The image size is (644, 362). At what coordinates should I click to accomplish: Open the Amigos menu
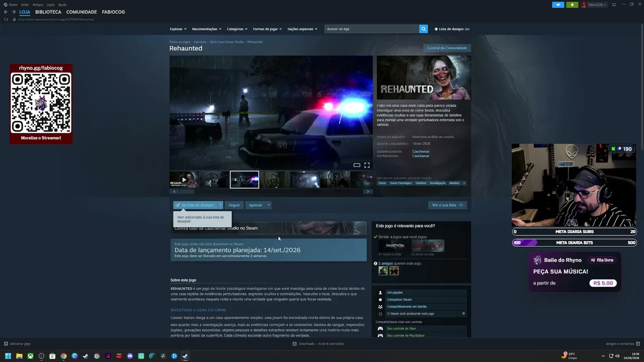pos(38,5)
